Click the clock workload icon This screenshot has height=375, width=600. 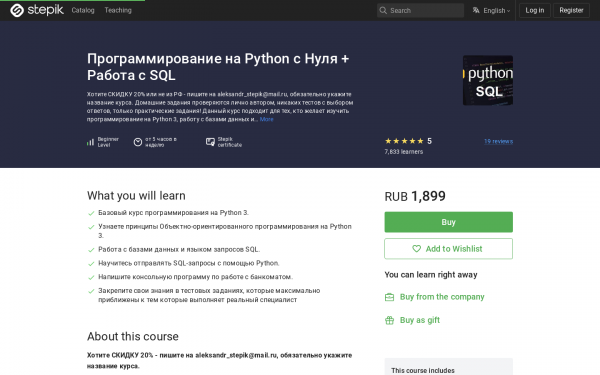click(138, 142)
